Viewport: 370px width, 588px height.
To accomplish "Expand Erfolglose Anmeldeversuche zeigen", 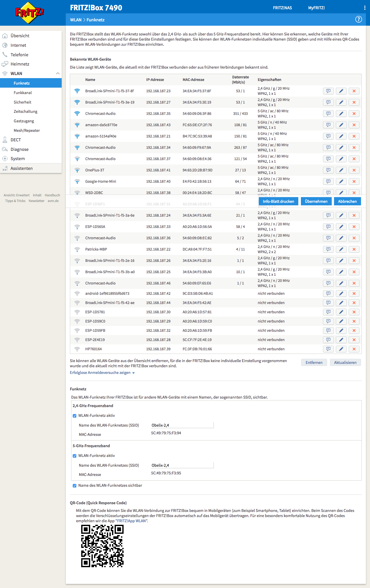I will coord(102,373).
